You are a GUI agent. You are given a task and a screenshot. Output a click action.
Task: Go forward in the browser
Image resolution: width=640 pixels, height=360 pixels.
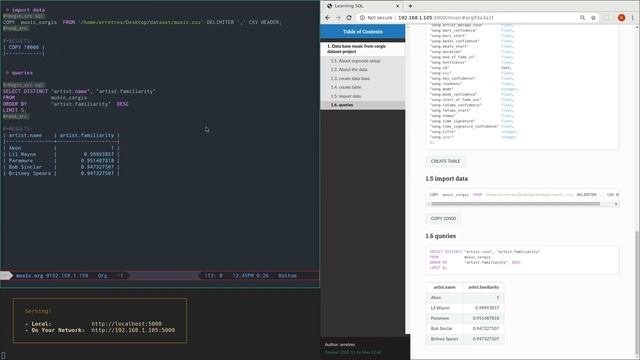pyautogui.click(x=338, y=18)
